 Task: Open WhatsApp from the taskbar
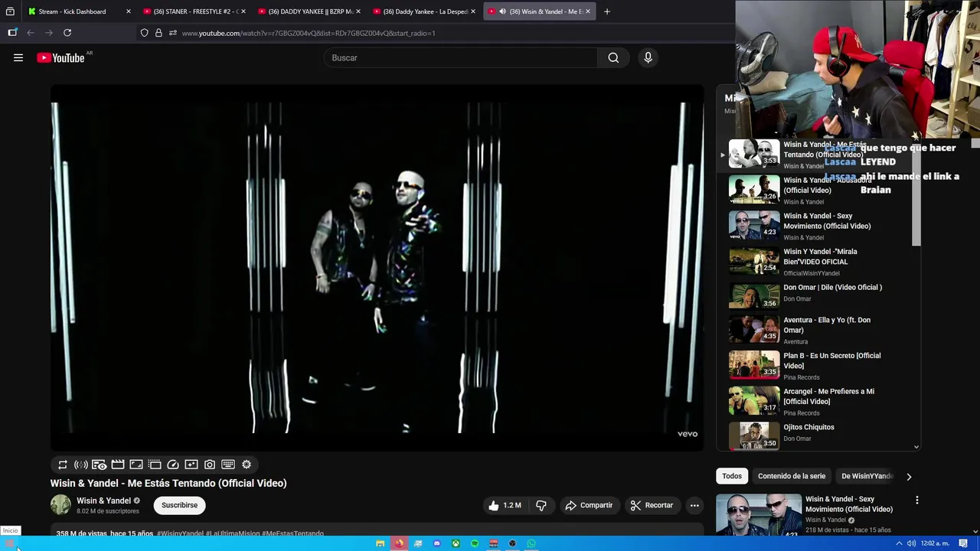[531, 543]
